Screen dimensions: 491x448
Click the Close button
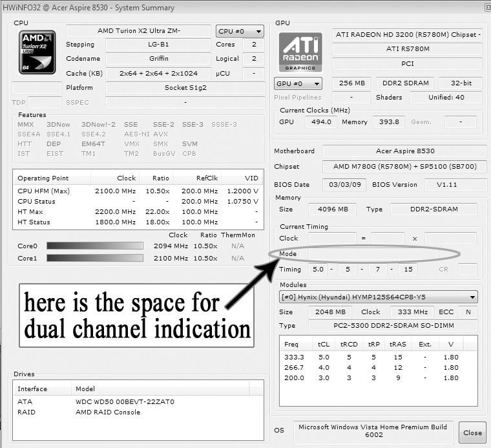click(472, 432)
